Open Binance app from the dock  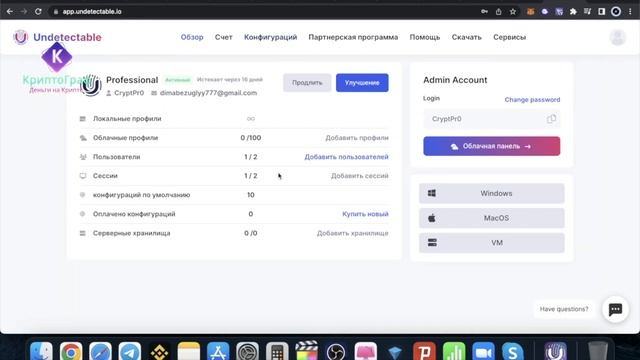tap(159, 351)
